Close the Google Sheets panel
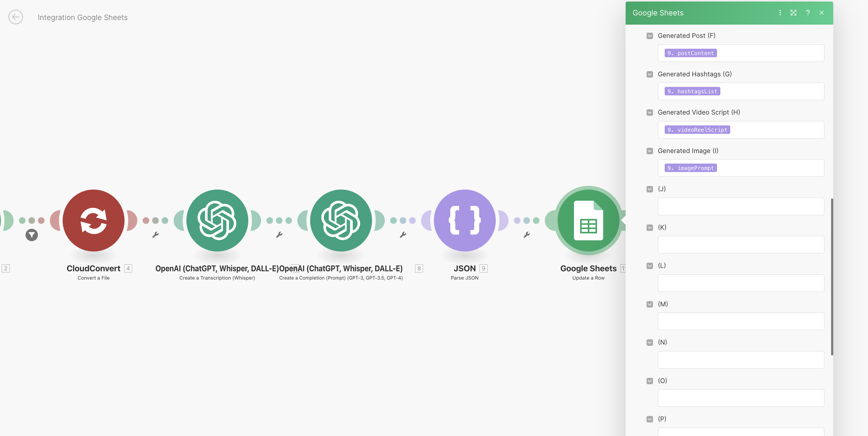The width and height of the screenshot is (868, 436). [x=822, y=13]
